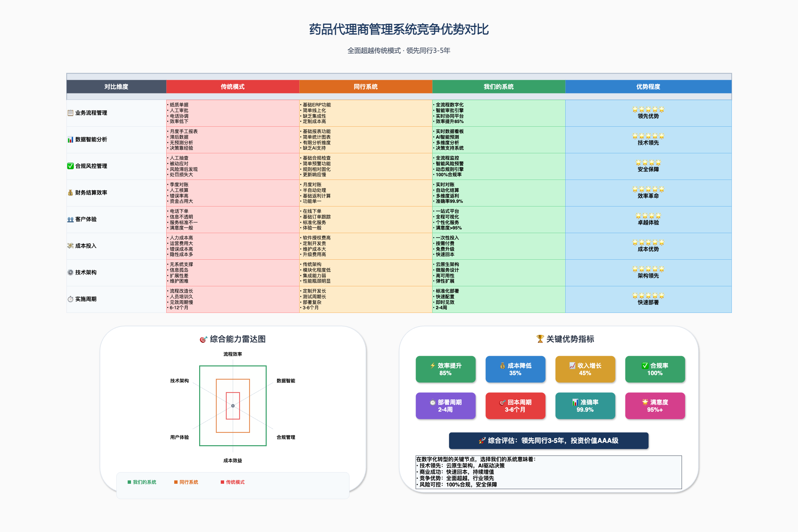Expand the 成本投入 row details
This screenshot has width=798, height=532.
[86, 246]
